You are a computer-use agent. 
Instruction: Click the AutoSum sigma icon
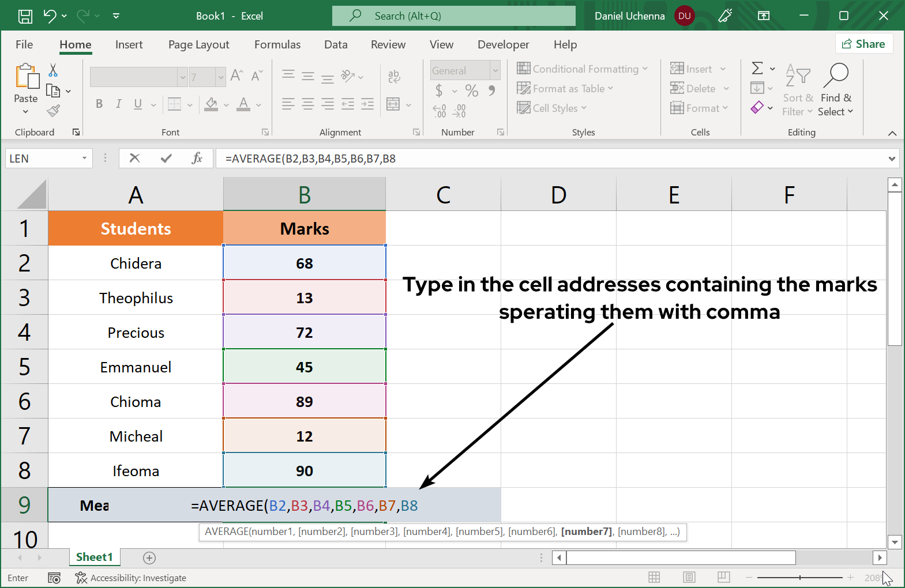[x=757, y=69]
